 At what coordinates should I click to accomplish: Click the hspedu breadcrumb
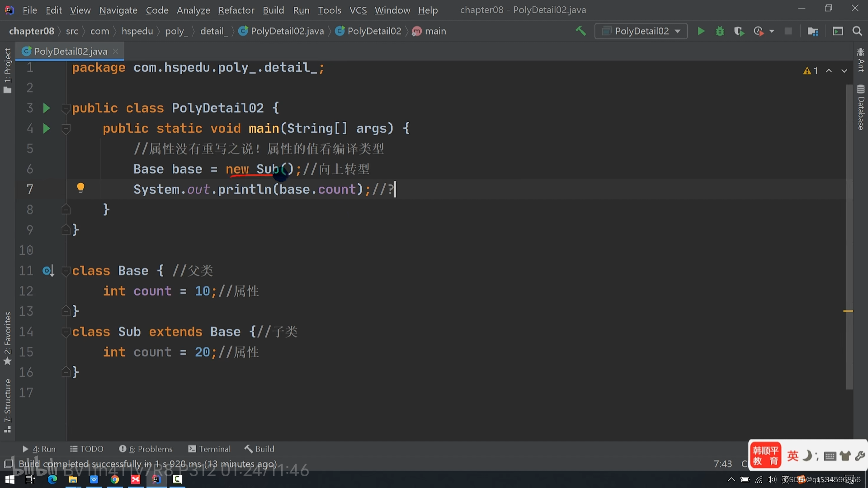(137, 31)
